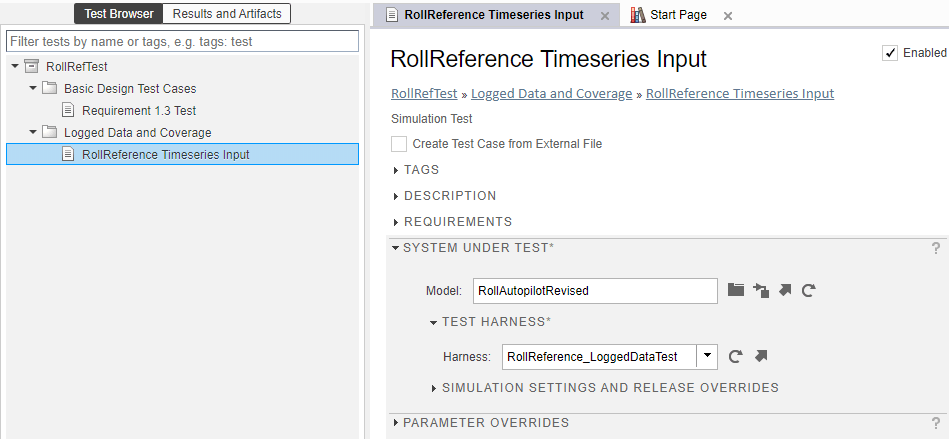Switch to Results and Artifacts tab
Viewport: 949px width, 439px height.
pyautogui.click(x=227, y=14)
